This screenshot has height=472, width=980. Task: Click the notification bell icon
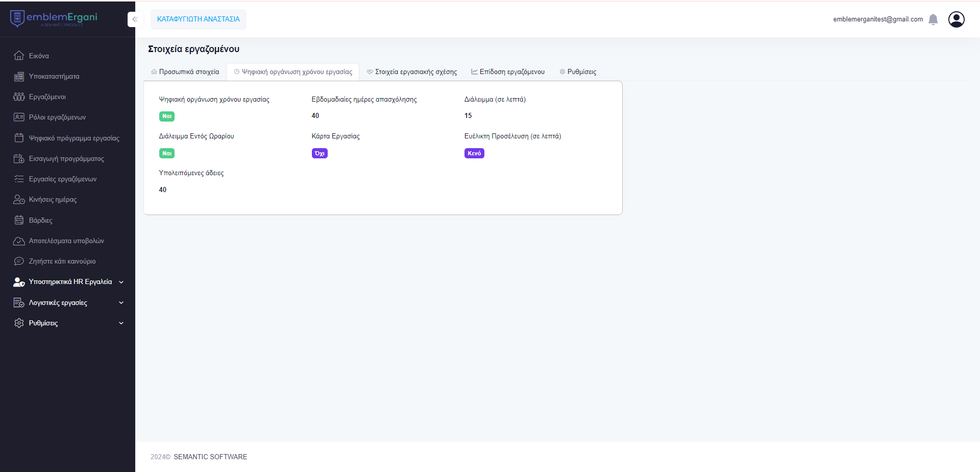(x=933, y=19)
